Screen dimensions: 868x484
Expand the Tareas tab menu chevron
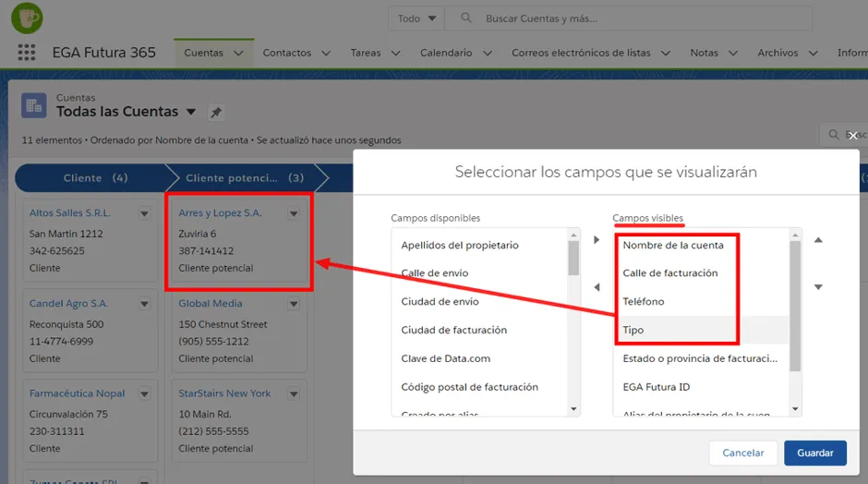pyautogui.click(x=396, y=54)
